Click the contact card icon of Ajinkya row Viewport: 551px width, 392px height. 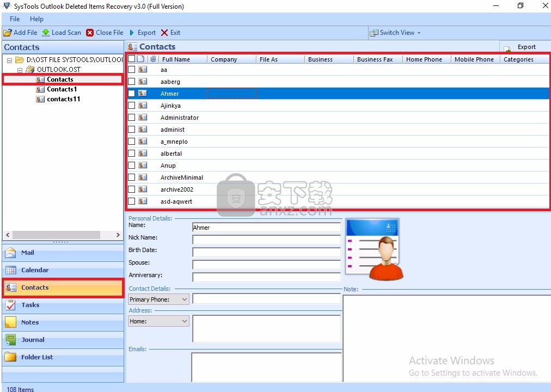143,106
